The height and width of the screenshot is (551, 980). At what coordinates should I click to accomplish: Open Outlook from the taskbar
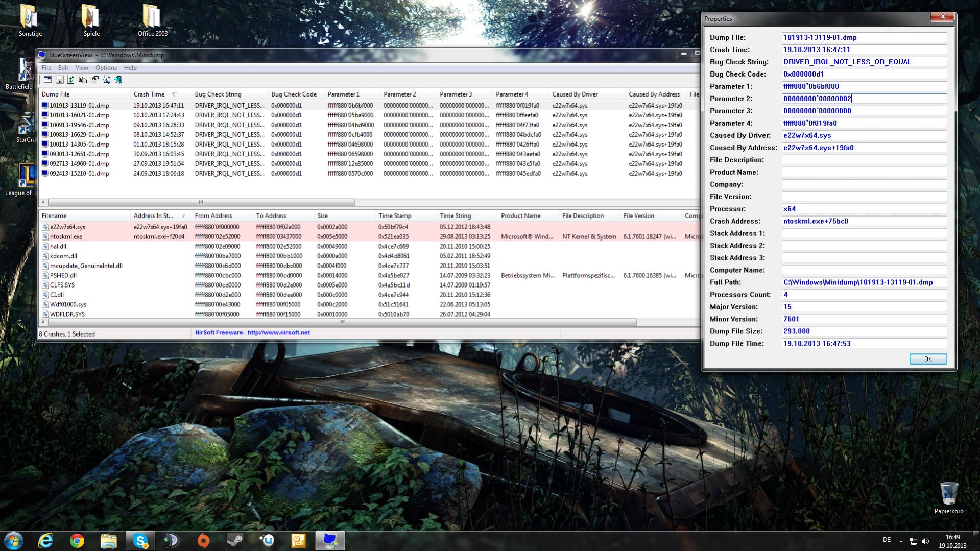pyautogui.click(x=299, y=541)
